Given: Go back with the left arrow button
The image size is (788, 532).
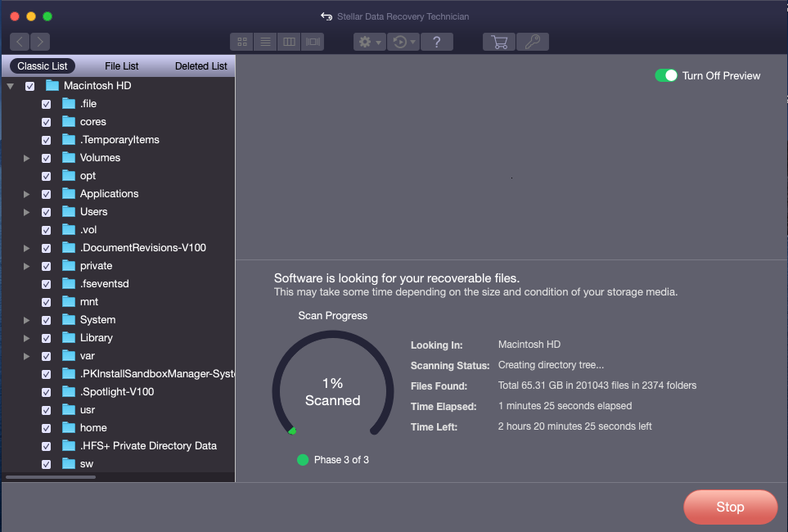Looking at the screenshot, I should pos(20,42).
